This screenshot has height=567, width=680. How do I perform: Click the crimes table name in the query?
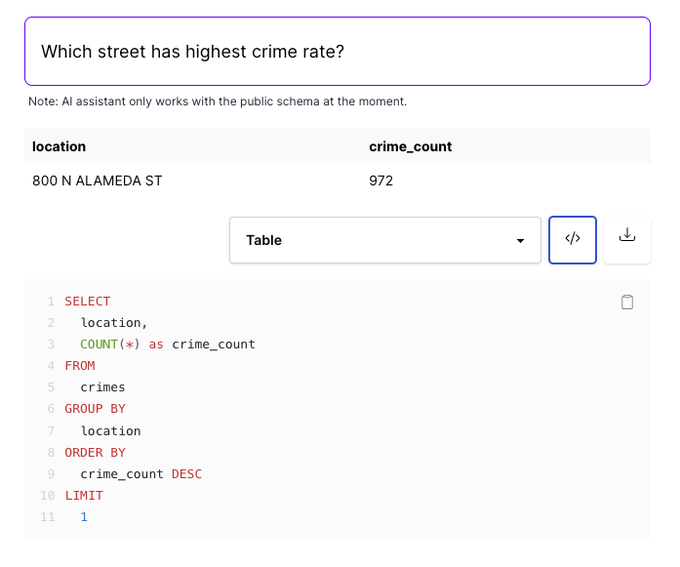103,387
